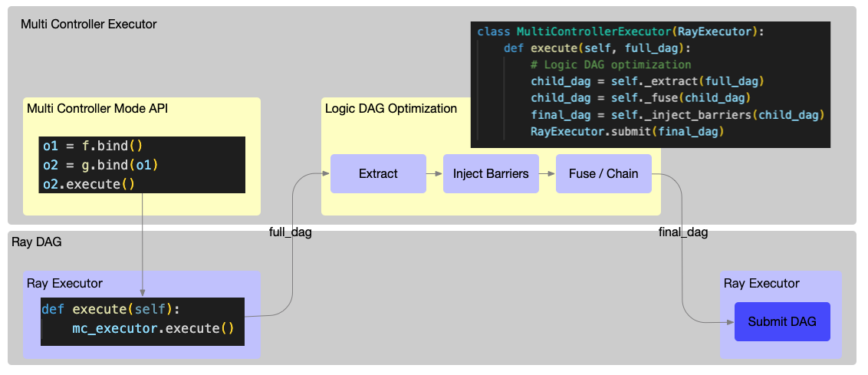Viewport: 868px width, 375px height.
Task: Click the 'final_dag' edge label
Action: (683, 232)
